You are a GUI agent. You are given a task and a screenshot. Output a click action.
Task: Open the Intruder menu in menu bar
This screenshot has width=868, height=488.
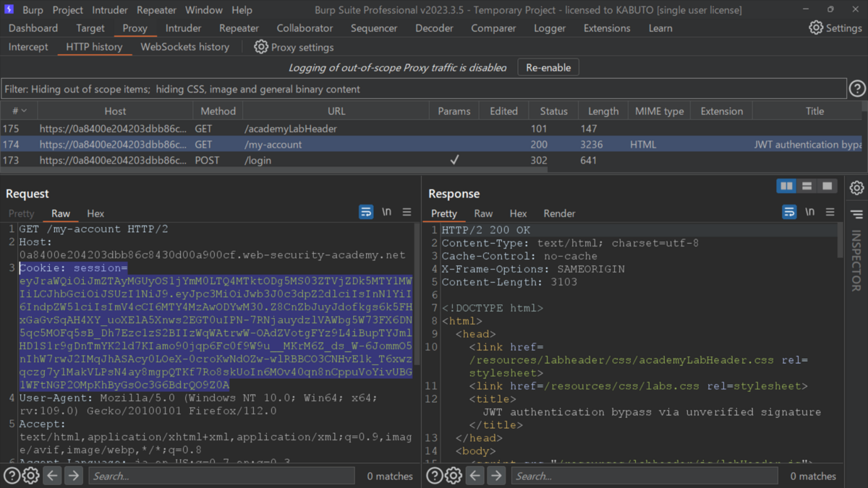click(110, 10)
